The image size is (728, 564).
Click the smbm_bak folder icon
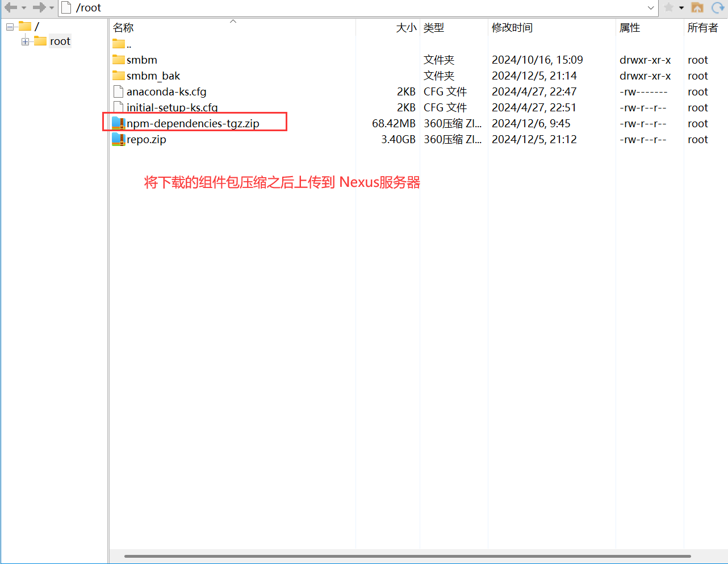click(x=118, y=76)
